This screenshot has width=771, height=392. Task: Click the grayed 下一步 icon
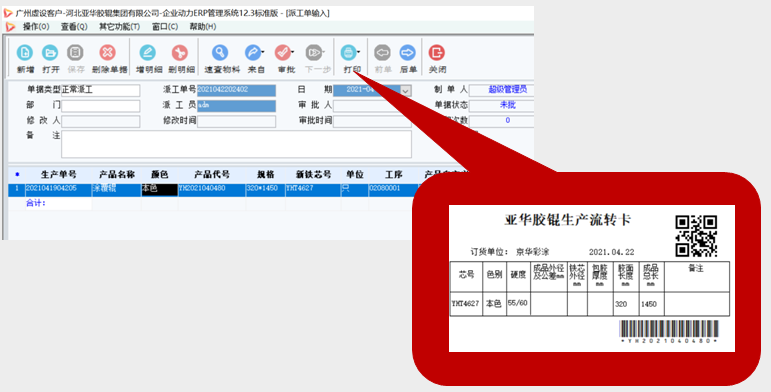tap(313, 52)
